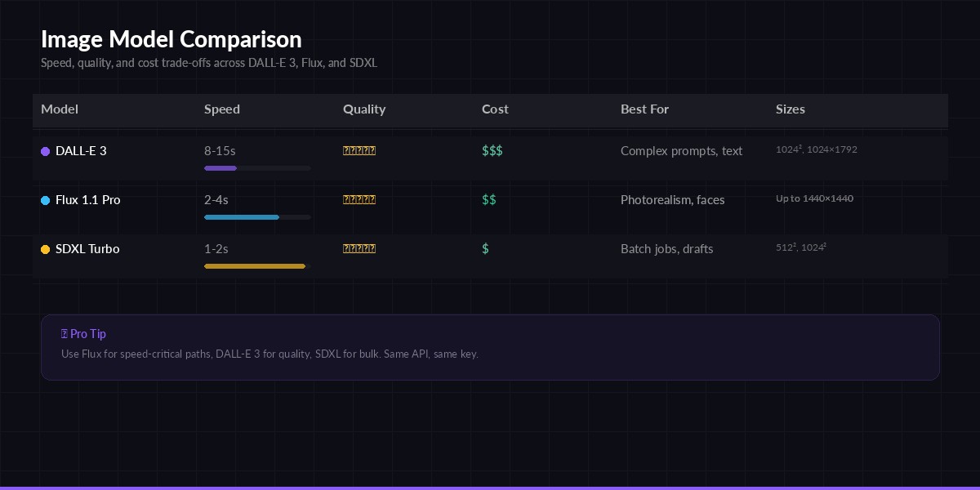Click the speed progress bar for SDXL Turbo
Image resolution: width=980 pixels, height=490 pixels.
click(254, 266)
